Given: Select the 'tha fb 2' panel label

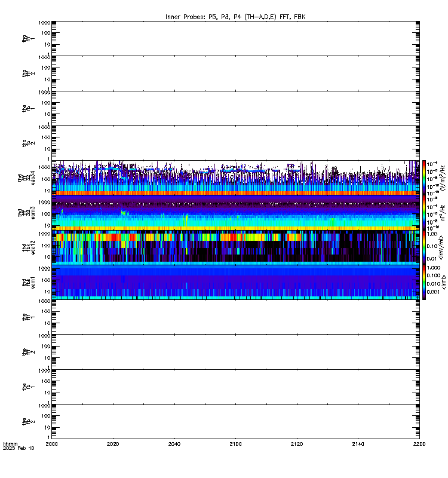Looking at the screenshot, I should (x=28, y=143).
